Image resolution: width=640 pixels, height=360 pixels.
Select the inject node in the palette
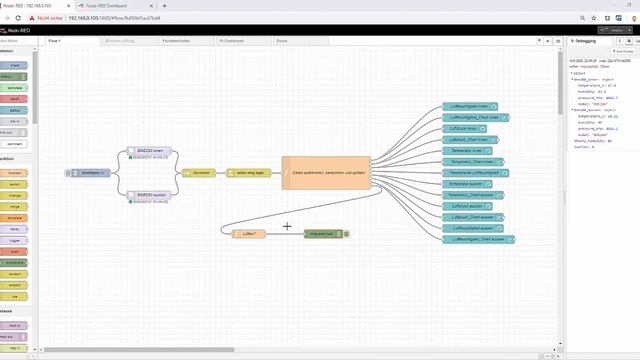(x=14, y=65)
